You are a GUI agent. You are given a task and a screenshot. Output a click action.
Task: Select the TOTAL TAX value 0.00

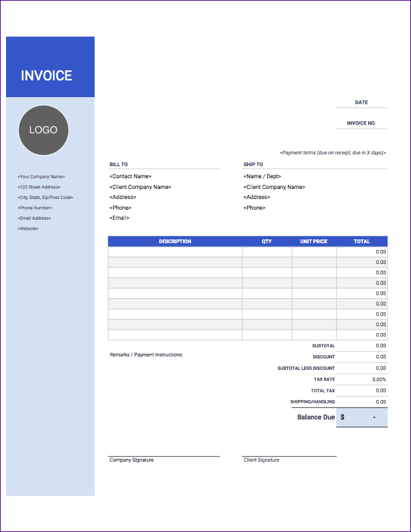click(381, 391)
